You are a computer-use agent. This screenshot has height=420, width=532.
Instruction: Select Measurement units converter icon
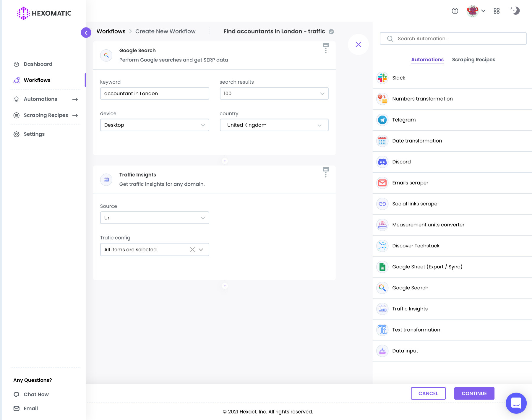[382, 225]
